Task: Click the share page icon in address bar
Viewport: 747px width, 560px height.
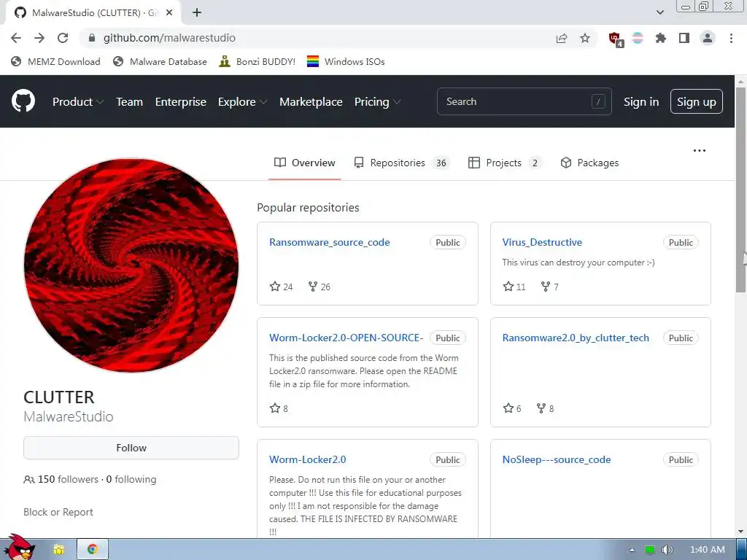Action: (562, 38)
